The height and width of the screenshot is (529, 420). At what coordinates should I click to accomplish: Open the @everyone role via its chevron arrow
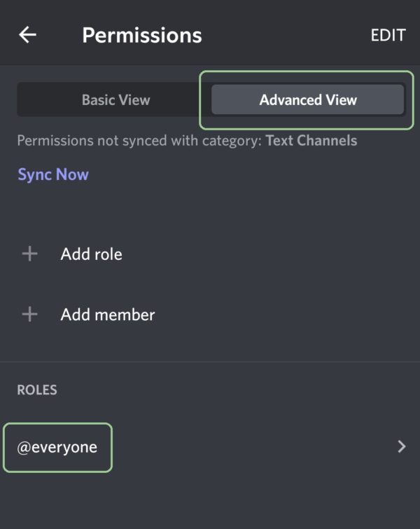click(402, 447)
